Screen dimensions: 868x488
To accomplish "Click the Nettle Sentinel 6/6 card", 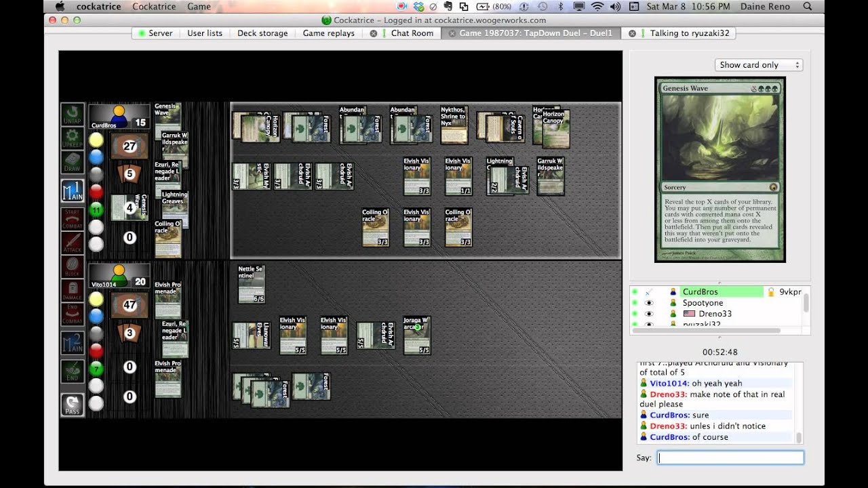I will 251,284.
